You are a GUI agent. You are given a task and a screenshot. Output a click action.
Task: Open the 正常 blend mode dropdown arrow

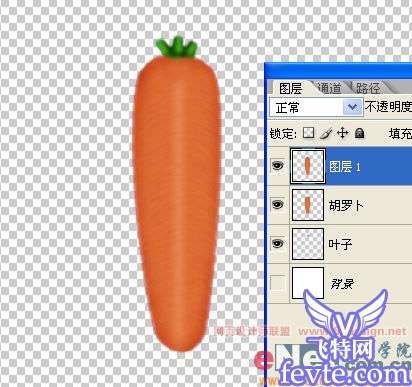point(353,107)
